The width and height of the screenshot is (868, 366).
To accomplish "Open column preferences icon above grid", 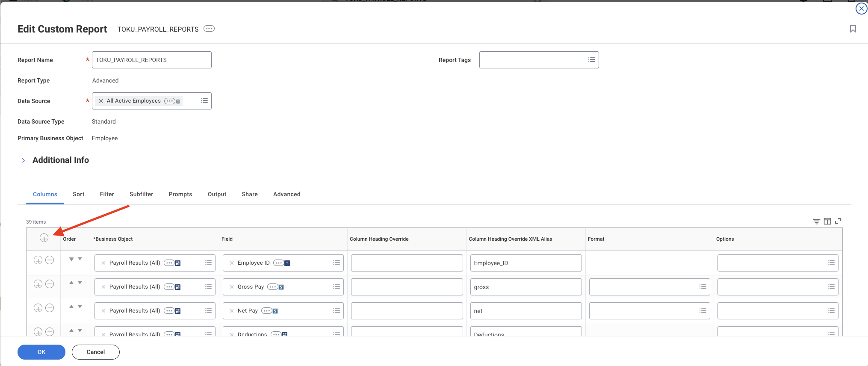I will point(827,221).
